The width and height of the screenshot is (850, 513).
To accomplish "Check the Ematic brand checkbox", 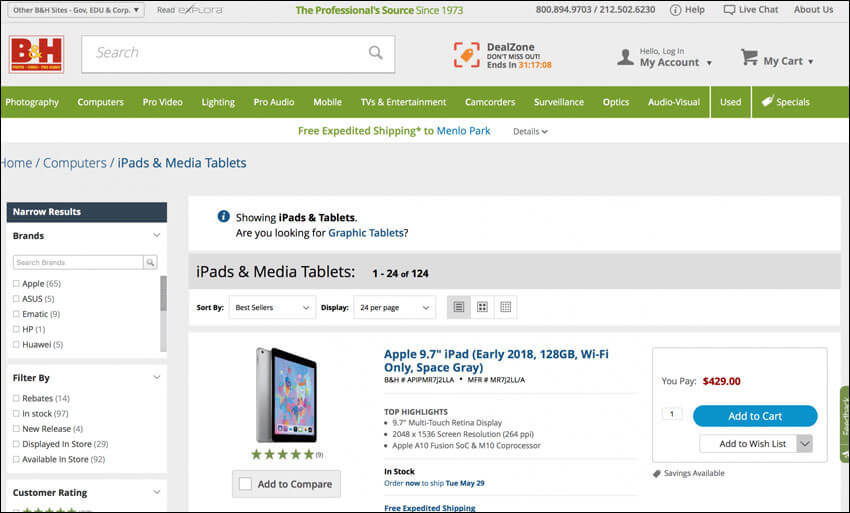I will pyautogui.click(x=16, y=313).
